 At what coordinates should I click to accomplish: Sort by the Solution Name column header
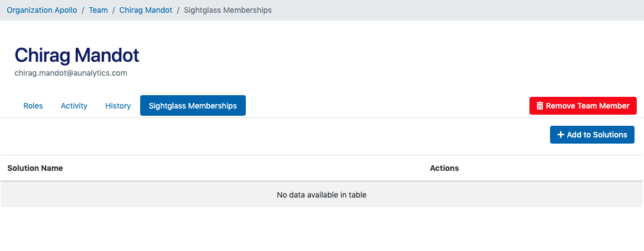(x=35, y=168)
